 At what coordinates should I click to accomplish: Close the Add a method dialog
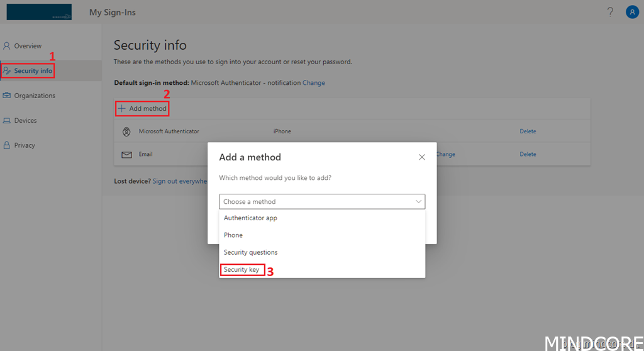click(422, 157)
